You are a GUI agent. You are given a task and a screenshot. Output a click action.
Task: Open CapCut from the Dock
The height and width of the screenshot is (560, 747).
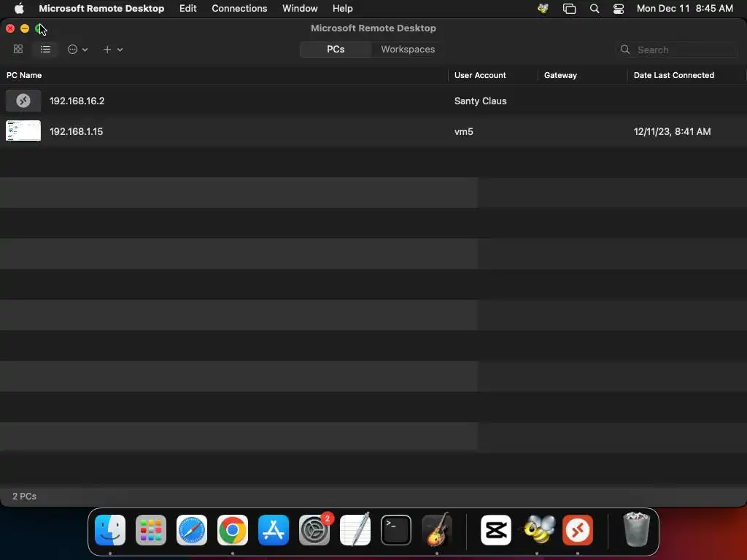tap(496, 530)
